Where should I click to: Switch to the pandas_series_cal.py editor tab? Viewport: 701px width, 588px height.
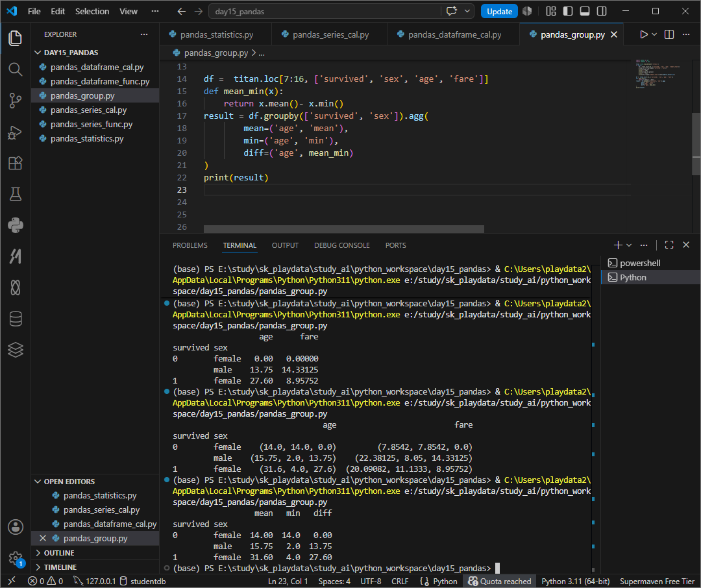pyautogui.click(x=330, y=34)
